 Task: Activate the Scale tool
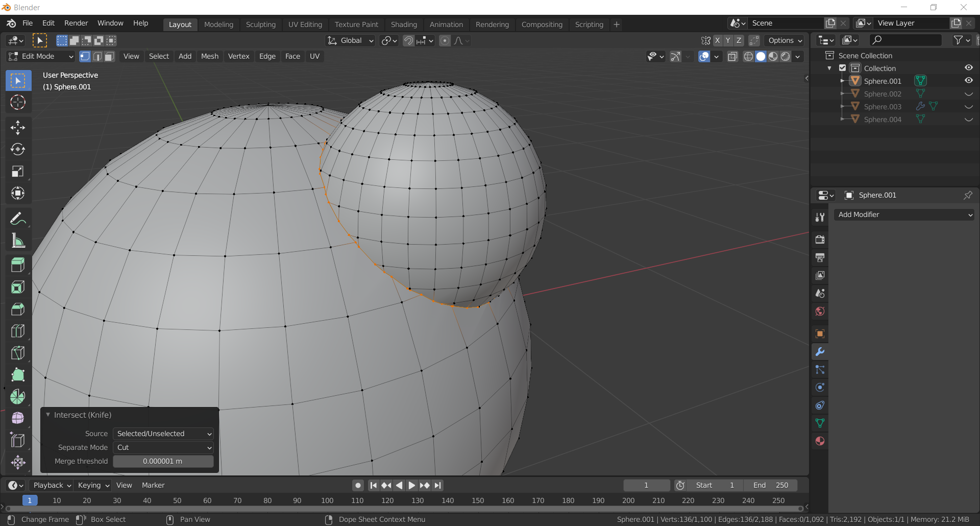pos(18,171)
